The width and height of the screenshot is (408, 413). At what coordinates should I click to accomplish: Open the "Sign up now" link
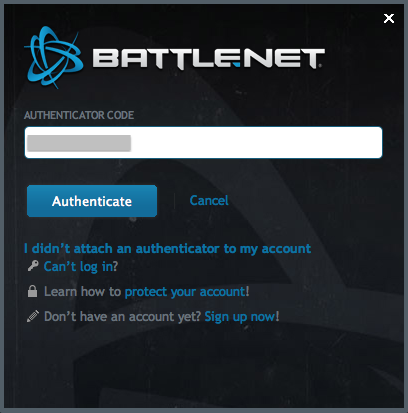click(240, 317)
